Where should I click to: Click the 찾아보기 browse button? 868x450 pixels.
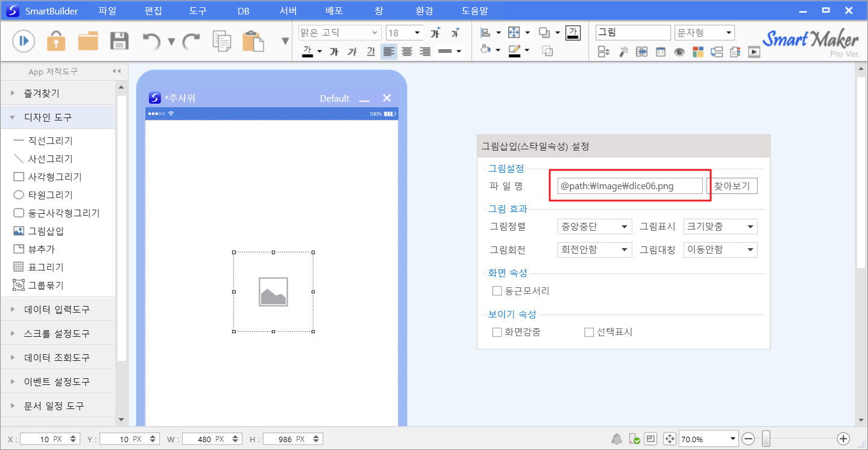732,186
